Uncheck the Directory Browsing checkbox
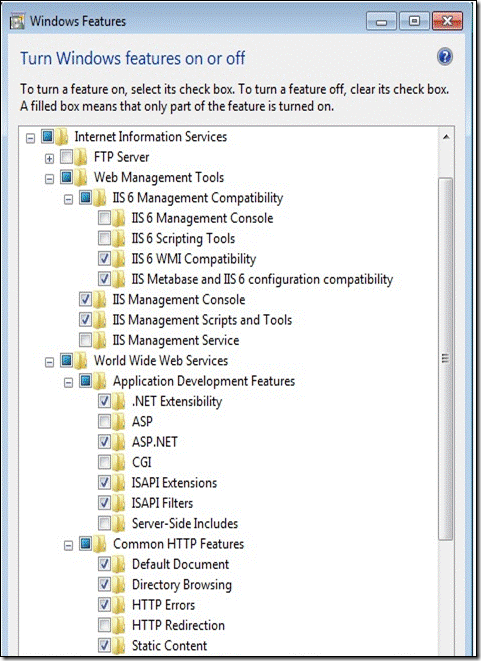This screenshot has width=481, height=661. [x=105, y=584]
